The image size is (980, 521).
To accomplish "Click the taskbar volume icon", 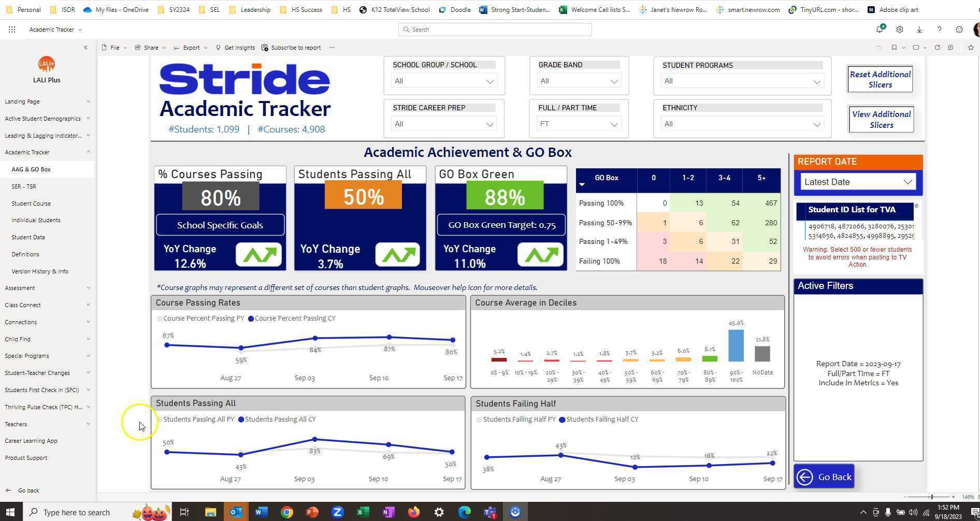I will click(x=913, y=512).
